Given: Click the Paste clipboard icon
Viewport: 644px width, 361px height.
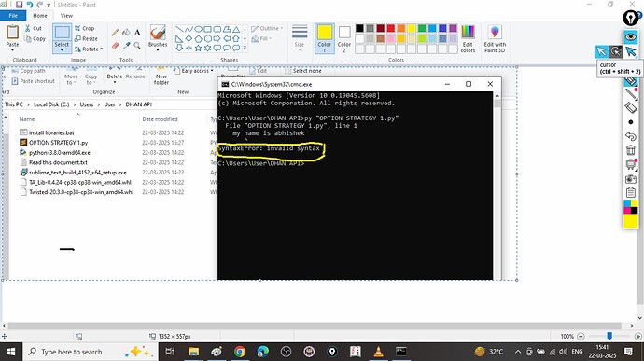Looking at the screenshot, I should [x=12, y=32].
